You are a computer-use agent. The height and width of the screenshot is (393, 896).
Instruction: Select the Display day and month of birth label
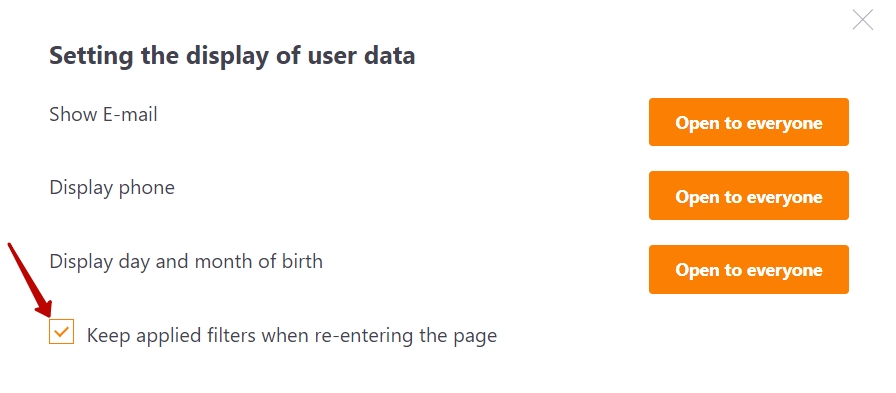[186, 262]
